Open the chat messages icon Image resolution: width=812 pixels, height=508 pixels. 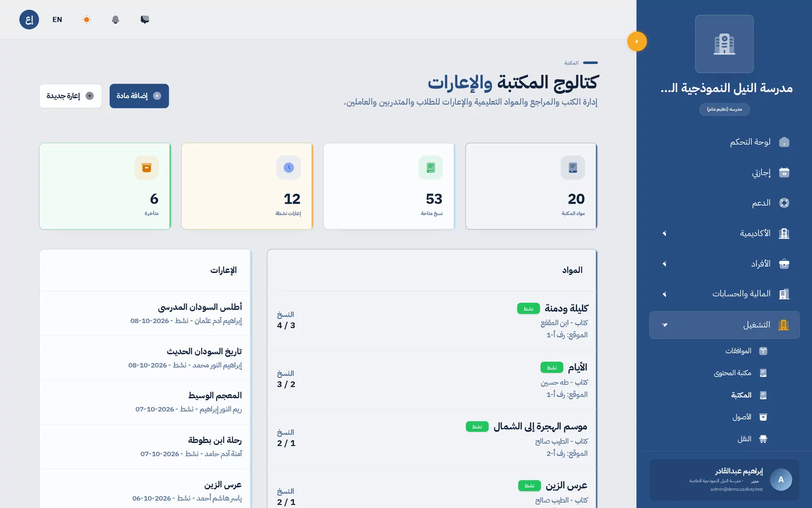click(x=145, y=20)
